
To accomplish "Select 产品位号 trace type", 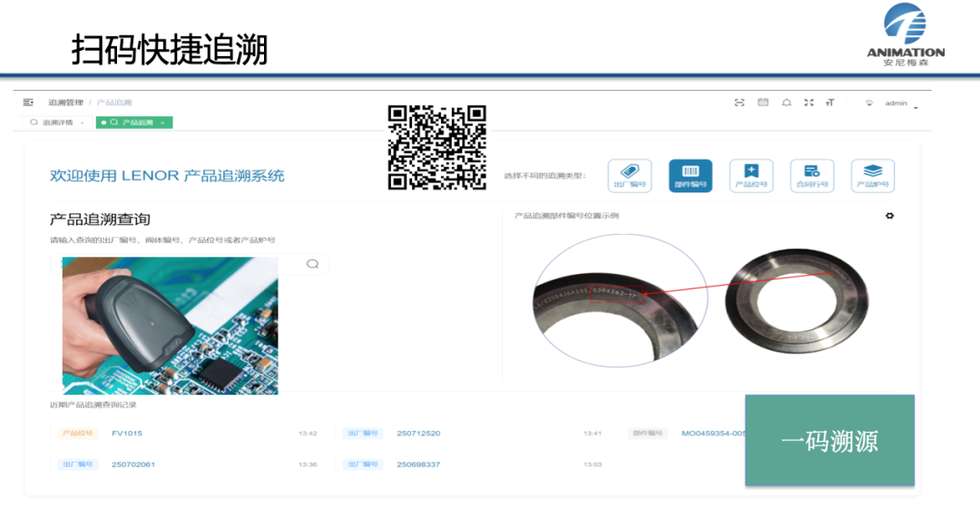I will click(x=750, y=176).
